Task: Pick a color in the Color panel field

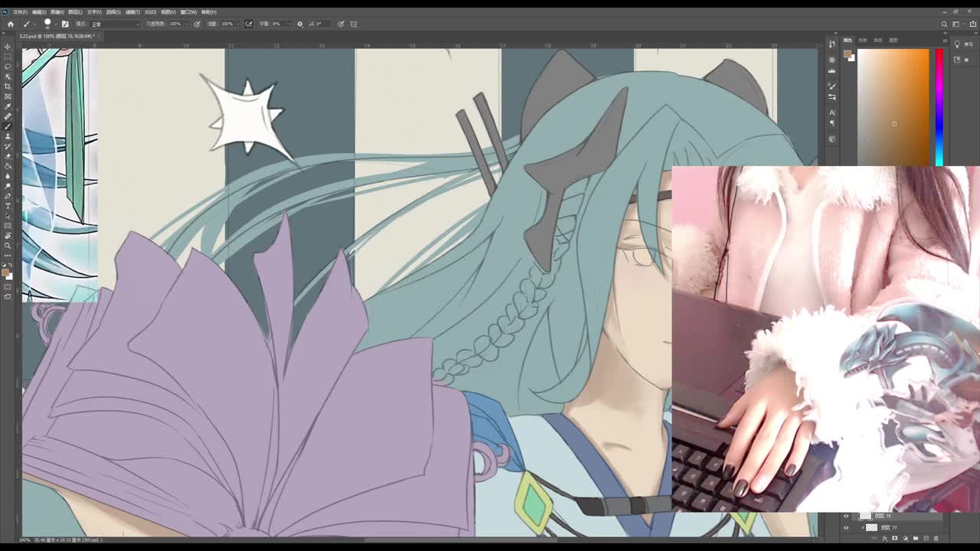Action: tap(893, 107)
